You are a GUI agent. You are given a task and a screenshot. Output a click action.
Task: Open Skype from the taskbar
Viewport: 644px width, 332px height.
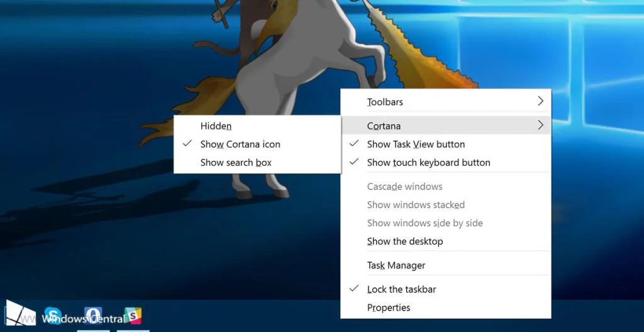click(53, 316)
